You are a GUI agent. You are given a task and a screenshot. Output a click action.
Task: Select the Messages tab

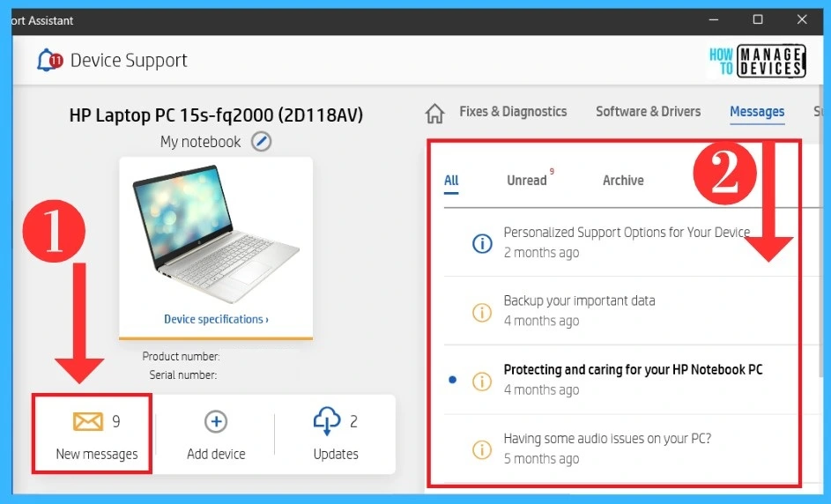point(757,111)
